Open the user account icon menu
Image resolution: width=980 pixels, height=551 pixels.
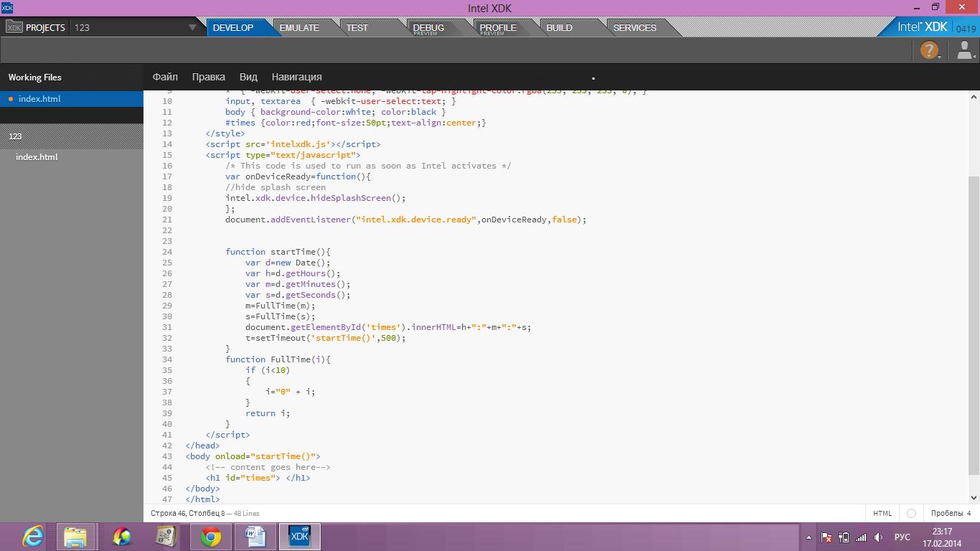965,50
